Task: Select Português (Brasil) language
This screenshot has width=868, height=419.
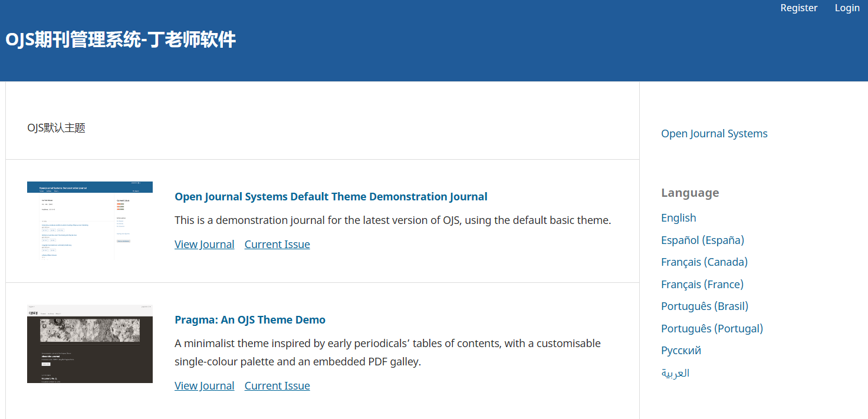Action: [704, 306]
